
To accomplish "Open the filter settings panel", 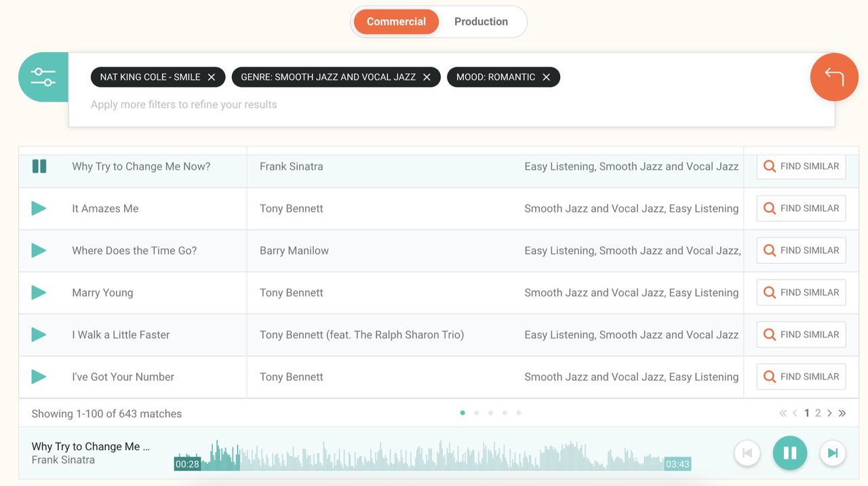I will point(43,76).
